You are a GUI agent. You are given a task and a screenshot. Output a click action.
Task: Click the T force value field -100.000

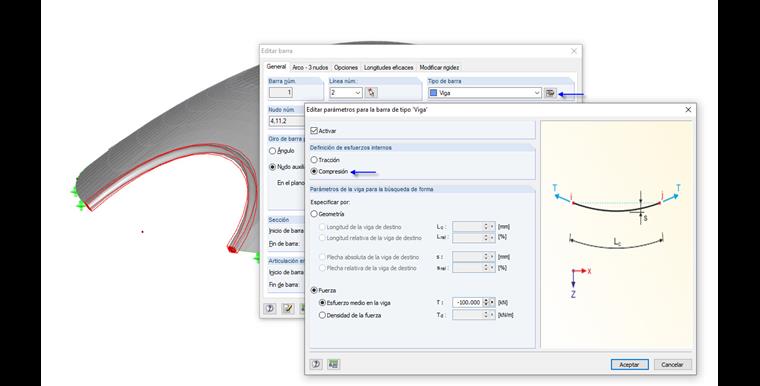tap(467, 302)
